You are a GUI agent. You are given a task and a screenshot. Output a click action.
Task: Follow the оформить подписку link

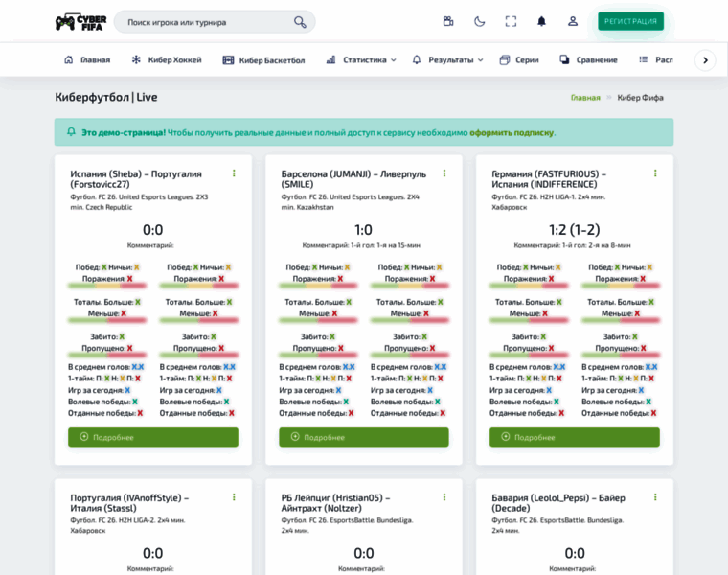(512, 133)
